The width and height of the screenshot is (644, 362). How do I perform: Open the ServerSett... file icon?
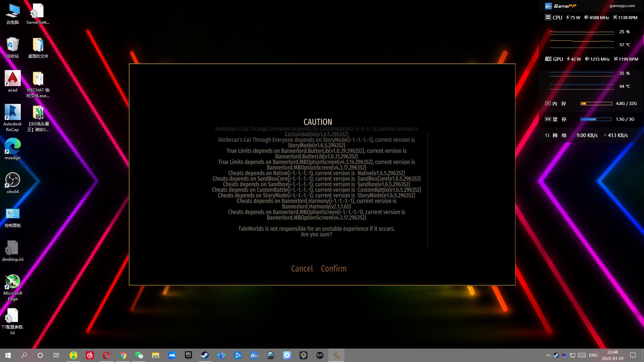tap(38, 14)
